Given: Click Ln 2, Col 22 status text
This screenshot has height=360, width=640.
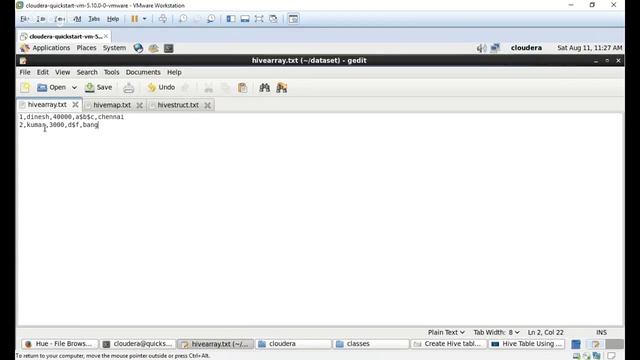Looking at the screenshot, I should pyautogui.click(x=545, y=332).
